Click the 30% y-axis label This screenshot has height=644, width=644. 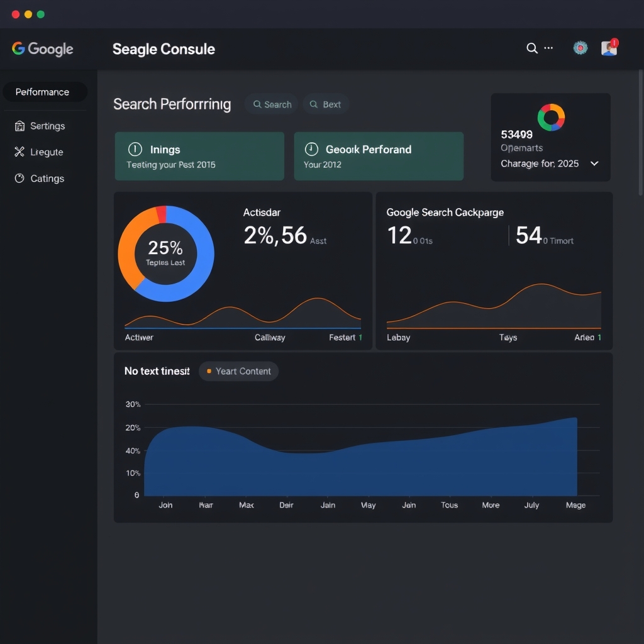133,404
